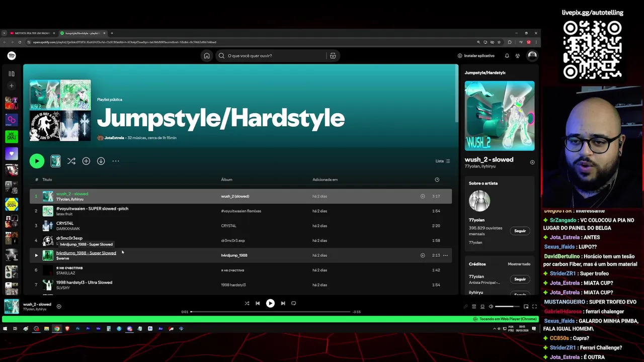Follow 77yolan in Créditos section
Screen dimensions: 644x362
[520, 279]
